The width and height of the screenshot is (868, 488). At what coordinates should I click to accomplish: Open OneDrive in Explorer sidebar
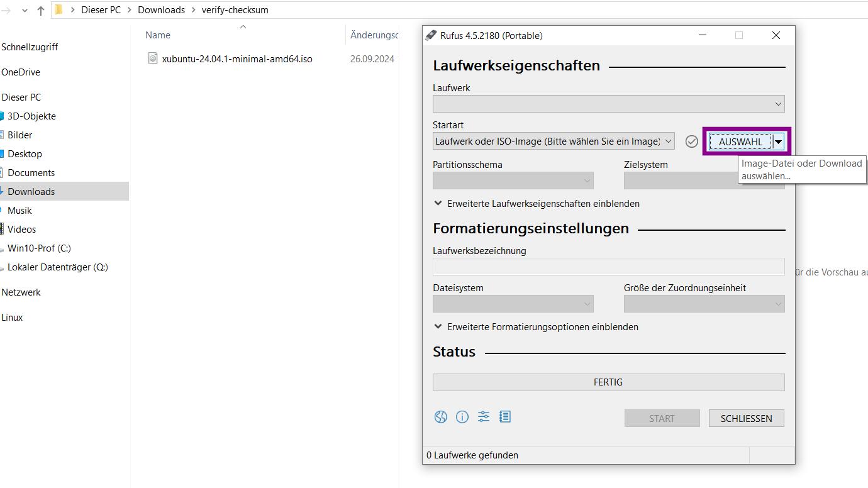[21, 72]
